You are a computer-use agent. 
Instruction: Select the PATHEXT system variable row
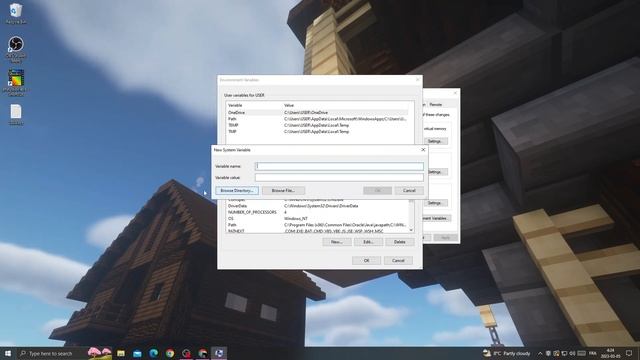318,231
